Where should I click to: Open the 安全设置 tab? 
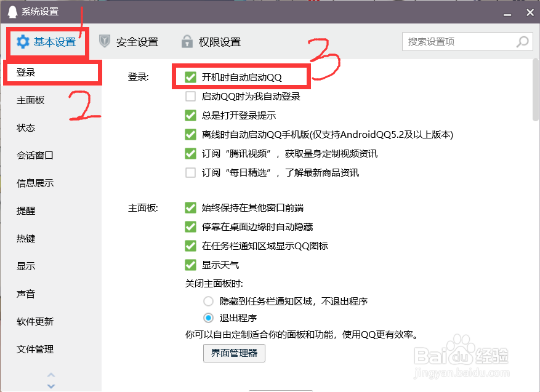pos(129,42)
